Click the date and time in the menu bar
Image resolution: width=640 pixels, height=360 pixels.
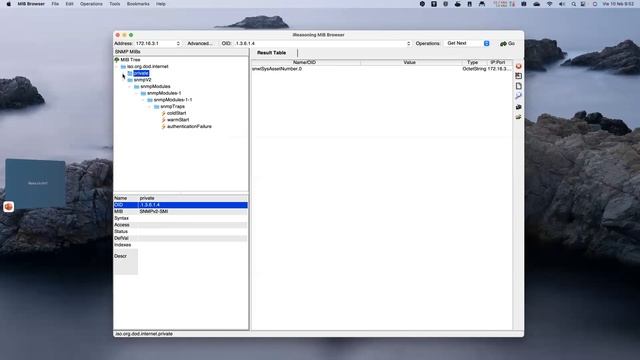[618, 4]
